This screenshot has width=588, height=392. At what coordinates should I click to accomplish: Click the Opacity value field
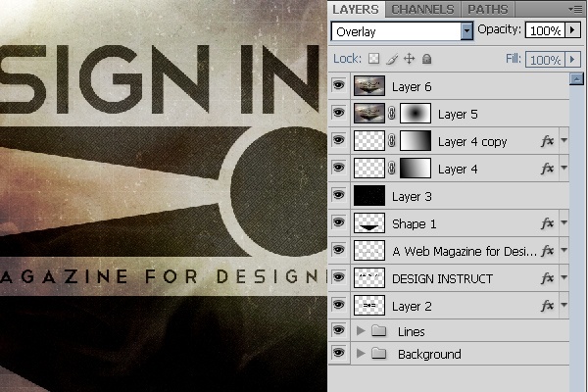pyautogui.click(x=545, y=30)
